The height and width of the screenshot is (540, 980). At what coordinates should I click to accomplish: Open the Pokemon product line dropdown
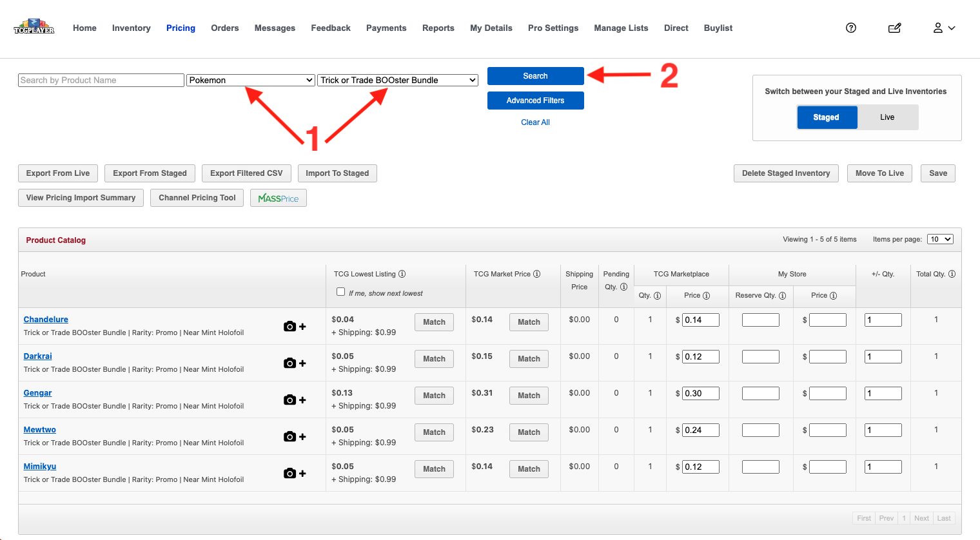point(251,80)
